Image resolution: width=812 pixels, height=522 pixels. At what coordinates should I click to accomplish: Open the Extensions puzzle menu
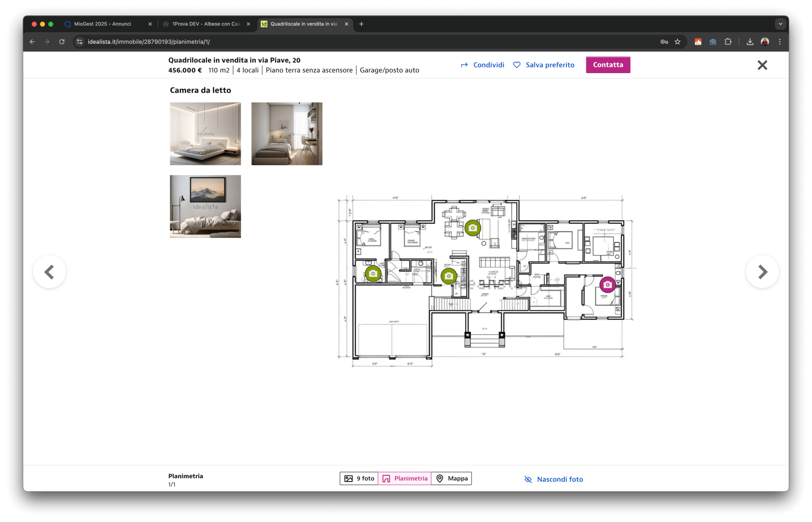[728, 42]
